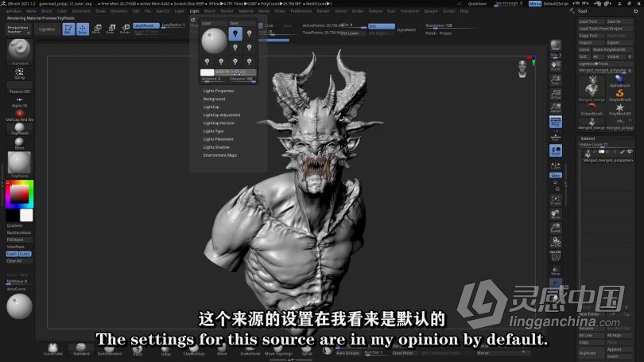Choose the DamStandard brush at bottom
644x362 pixels.
[x=109, y=350]
